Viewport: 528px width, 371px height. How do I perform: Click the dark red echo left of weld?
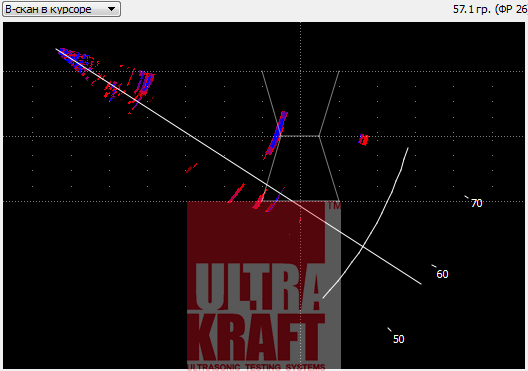click(x=191, y=168)
